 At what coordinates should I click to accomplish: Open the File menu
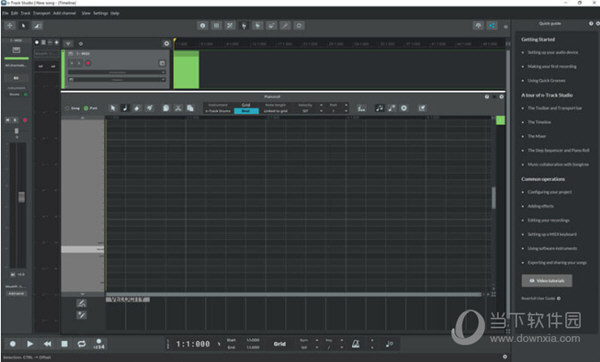[5, 13]
